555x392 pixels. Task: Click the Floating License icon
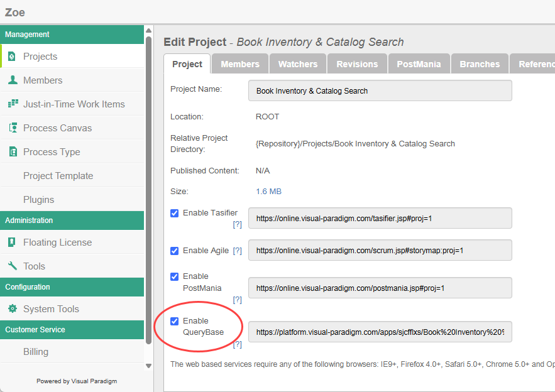click(x=12, y=242)
